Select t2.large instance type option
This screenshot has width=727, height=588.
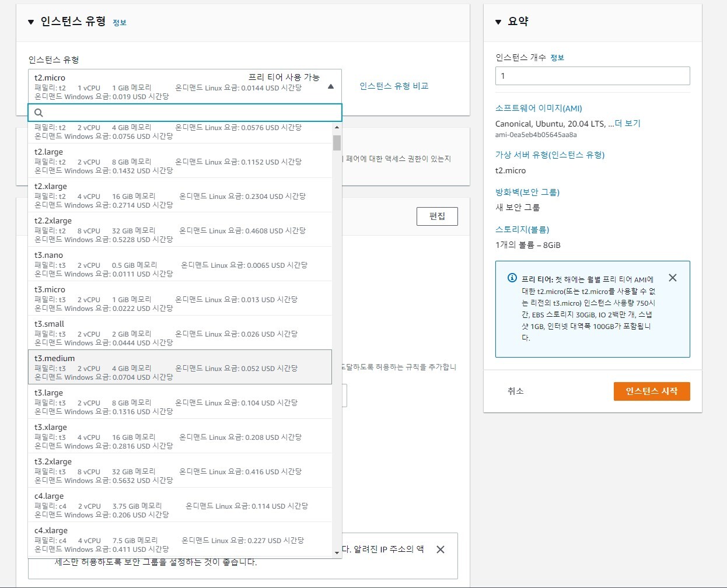pyautogui.click(x=180, y=161)
